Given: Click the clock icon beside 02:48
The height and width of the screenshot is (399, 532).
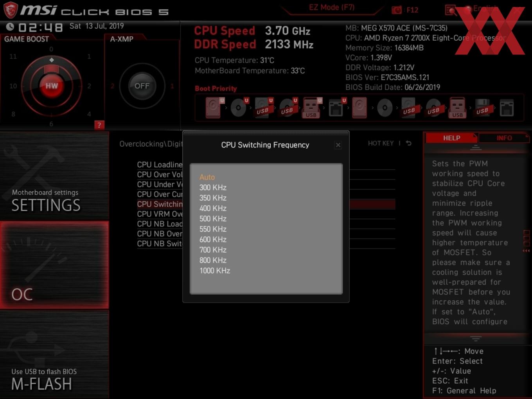Looking at the screenshot, I should point(10,27).
